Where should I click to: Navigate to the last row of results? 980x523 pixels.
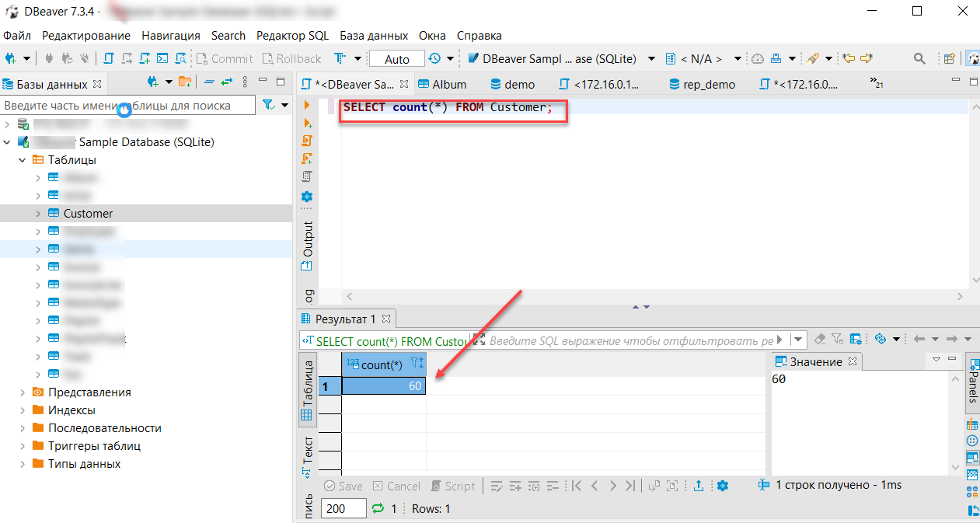[x=630, y=486]
